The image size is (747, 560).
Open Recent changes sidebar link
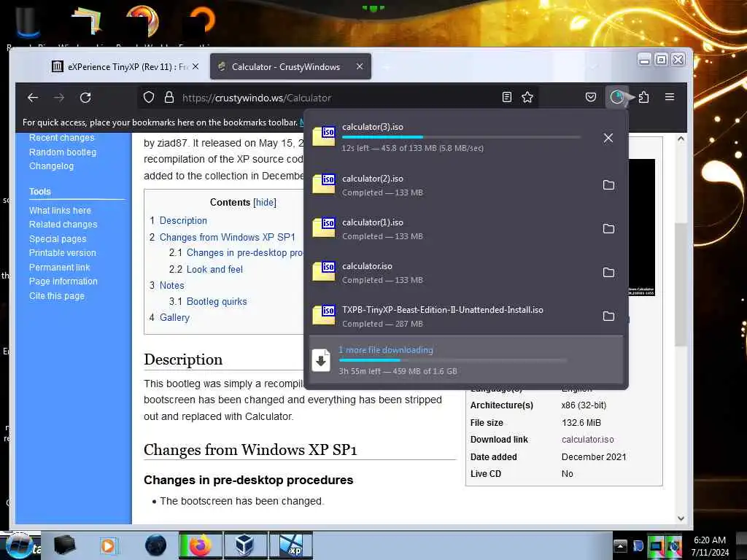coord(61,138)
